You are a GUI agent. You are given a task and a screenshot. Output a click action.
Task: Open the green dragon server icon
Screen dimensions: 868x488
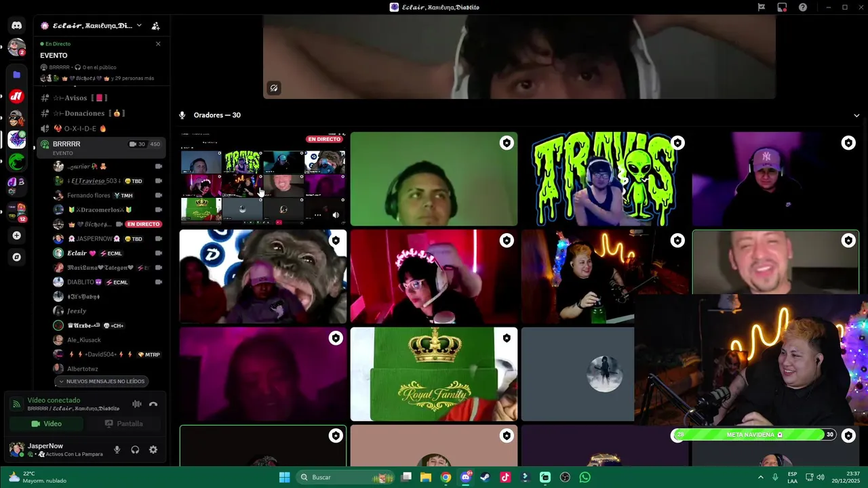16,161
